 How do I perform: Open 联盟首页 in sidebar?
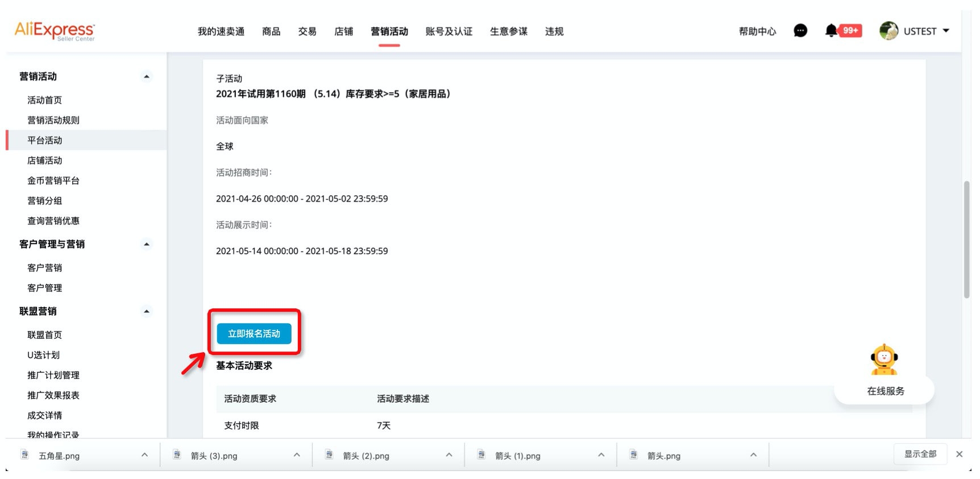(45, 335)
